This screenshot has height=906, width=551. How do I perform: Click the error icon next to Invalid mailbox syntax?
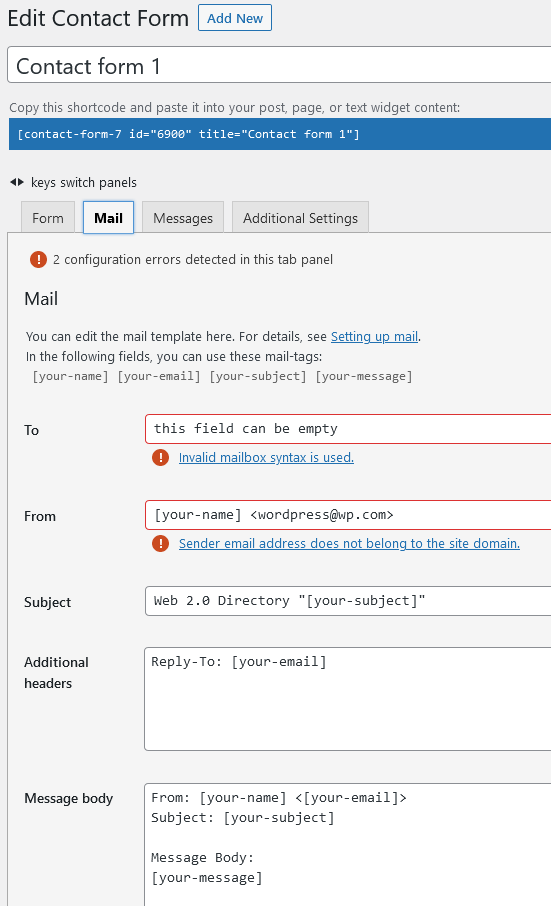(x=161, y=458)
